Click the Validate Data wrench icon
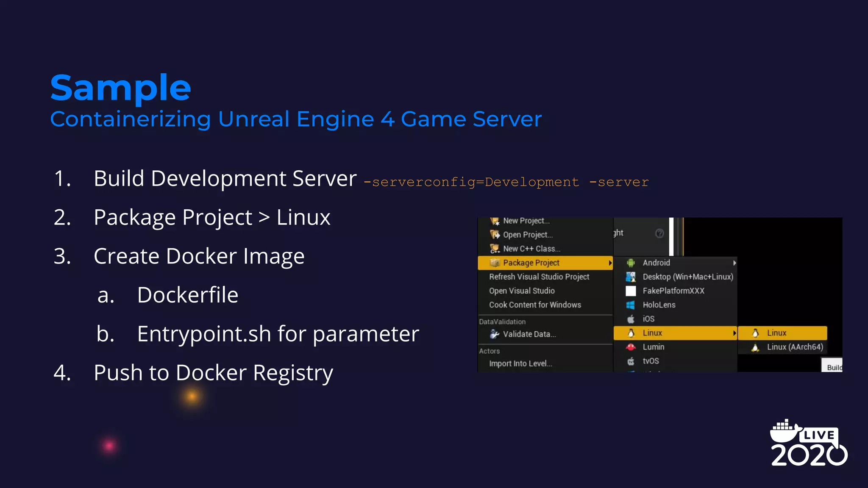The width and height of the screenshot is (868, 488). [495, 334]
